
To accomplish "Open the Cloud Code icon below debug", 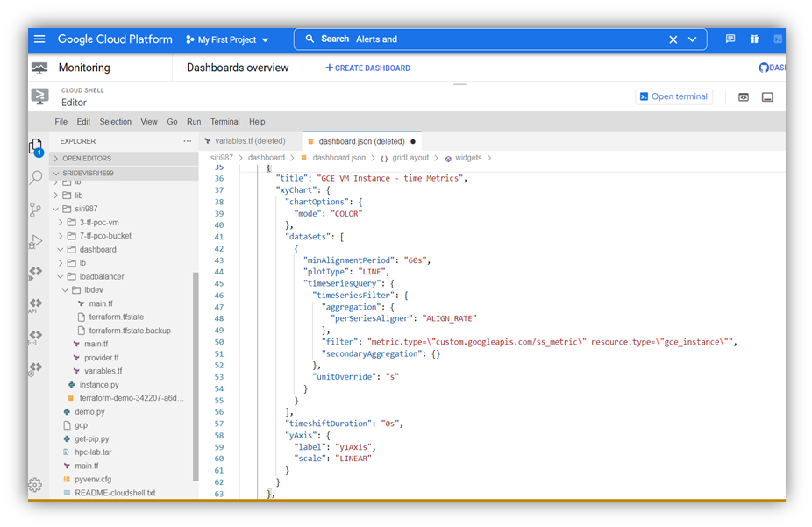I will pos(35,272).
